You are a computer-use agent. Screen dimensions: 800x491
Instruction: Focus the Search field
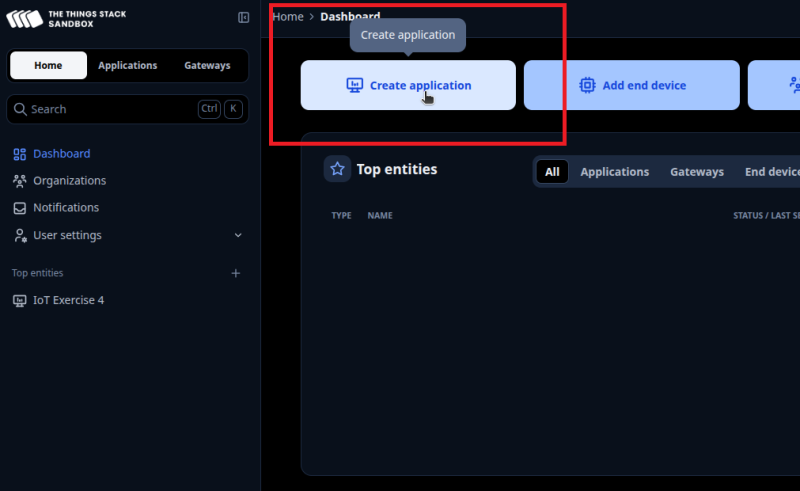[128, 109]
